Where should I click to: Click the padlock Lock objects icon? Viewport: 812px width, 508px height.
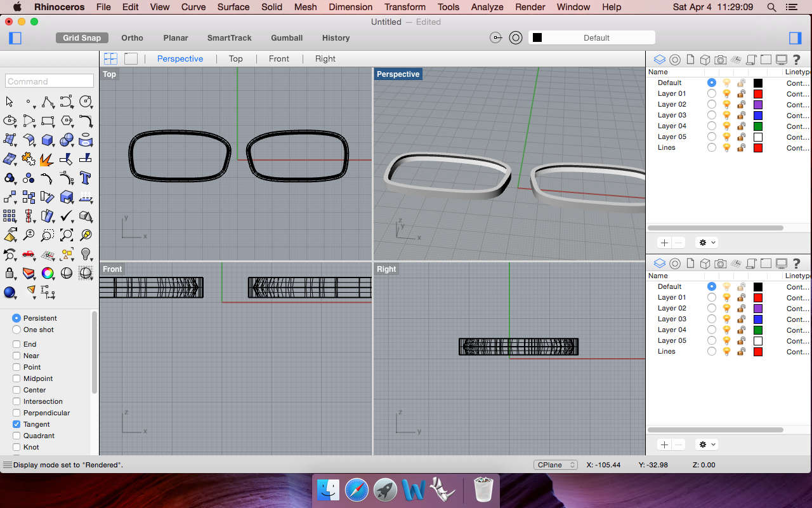coord(10,273)
